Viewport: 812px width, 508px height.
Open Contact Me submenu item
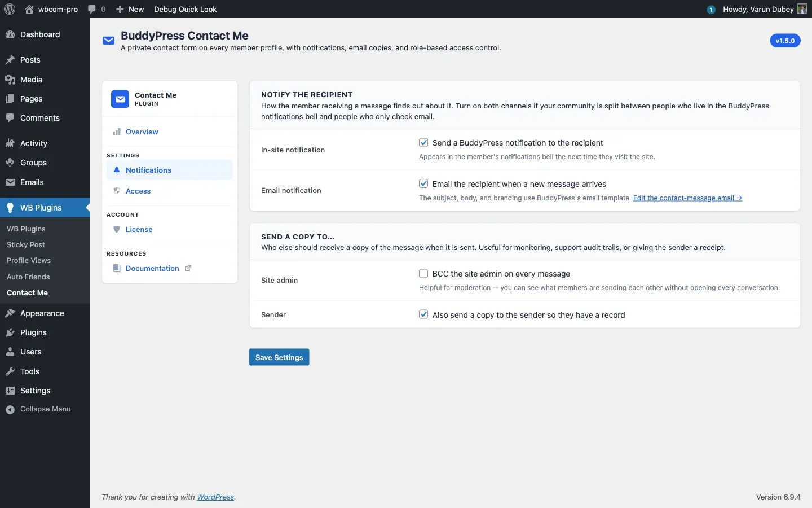pos(27,292)
